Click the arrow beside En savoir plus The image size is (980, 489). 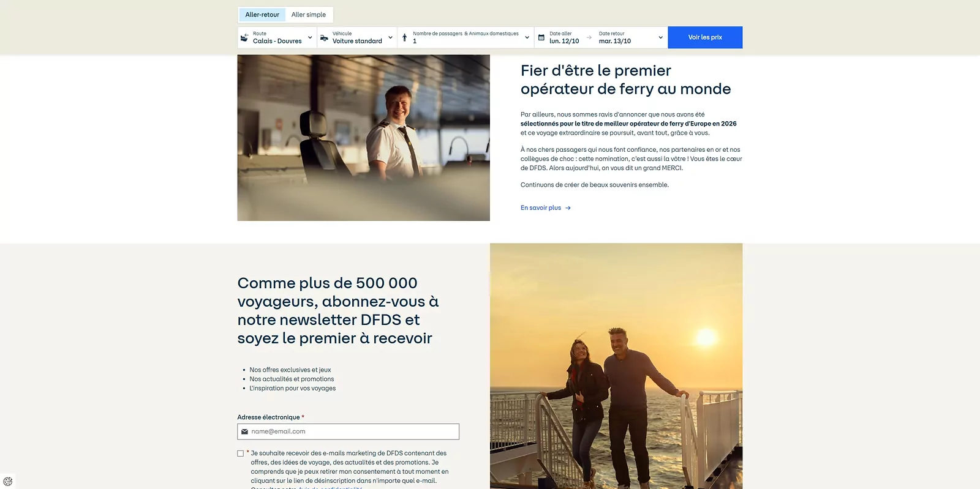[x=568, y=208]
